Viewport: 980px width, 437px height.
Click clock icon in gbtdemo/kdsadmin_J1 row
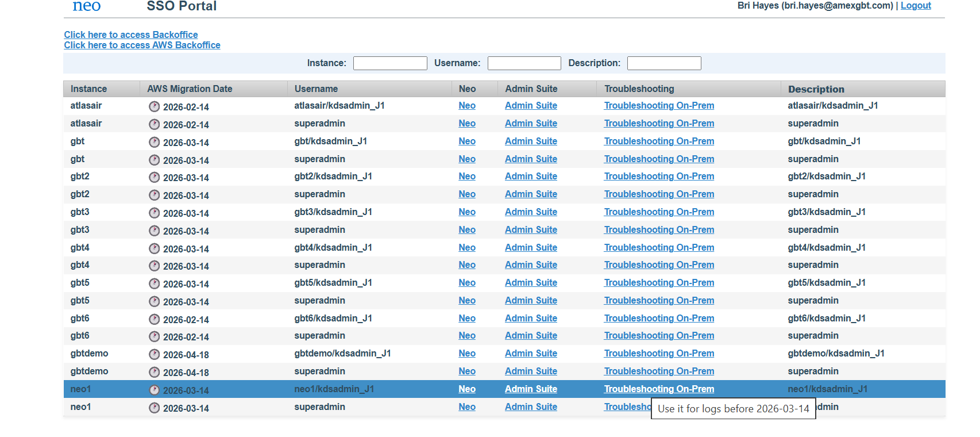[x=154, y=354]
